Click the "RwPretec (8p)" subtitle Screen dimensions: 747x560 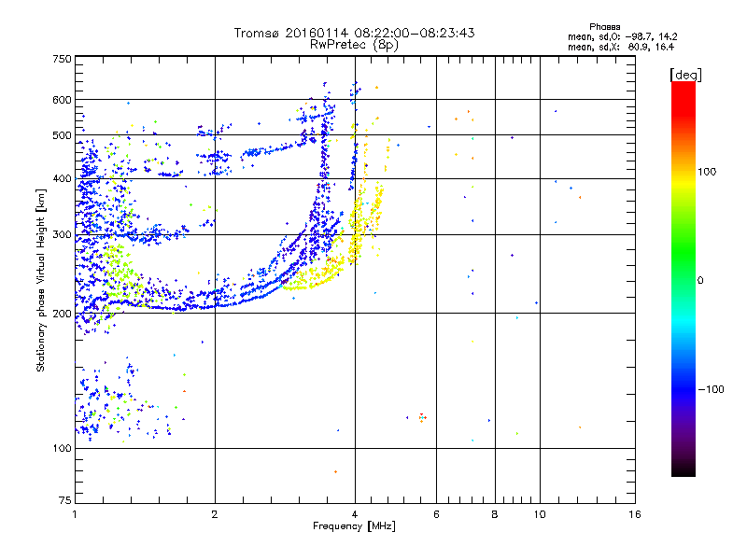pyautogui.click(x=354, y=45)
